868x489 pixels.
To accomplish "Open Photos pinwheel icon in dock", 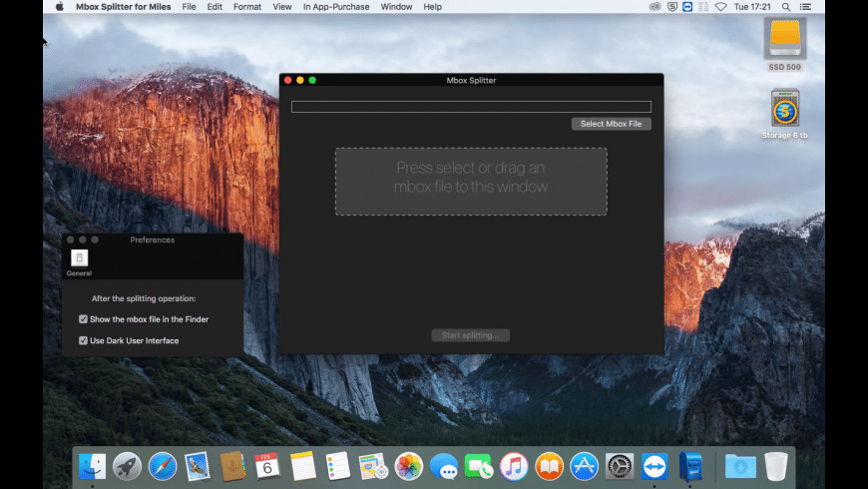I will pyautogui.click(x=408, y=466).
